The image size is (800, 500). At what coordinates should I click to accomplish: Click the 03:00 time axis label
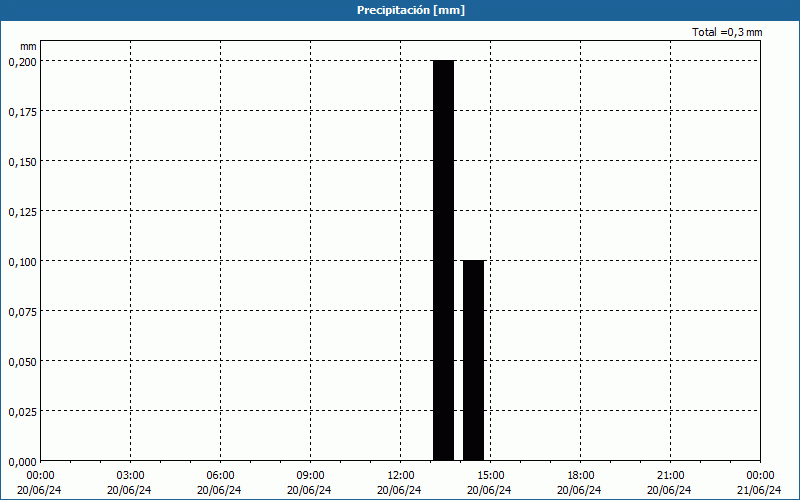point(130,476)
